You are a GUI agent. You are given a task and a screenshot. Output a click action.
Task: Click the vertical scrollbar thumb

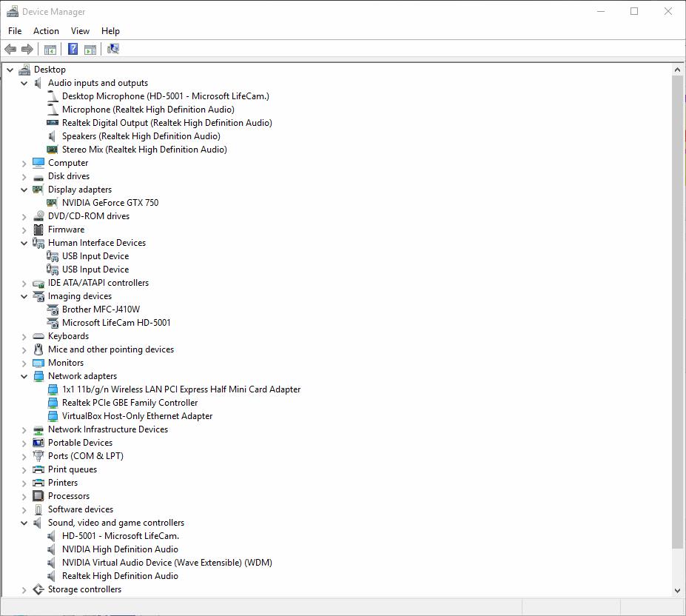677,312
